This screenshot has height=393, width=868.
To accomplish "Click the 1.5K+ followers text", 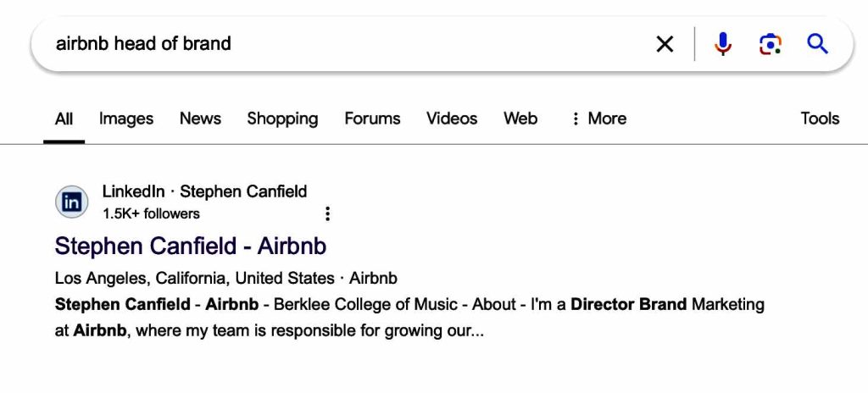I will pyautogui.click(x=151, y=213).
